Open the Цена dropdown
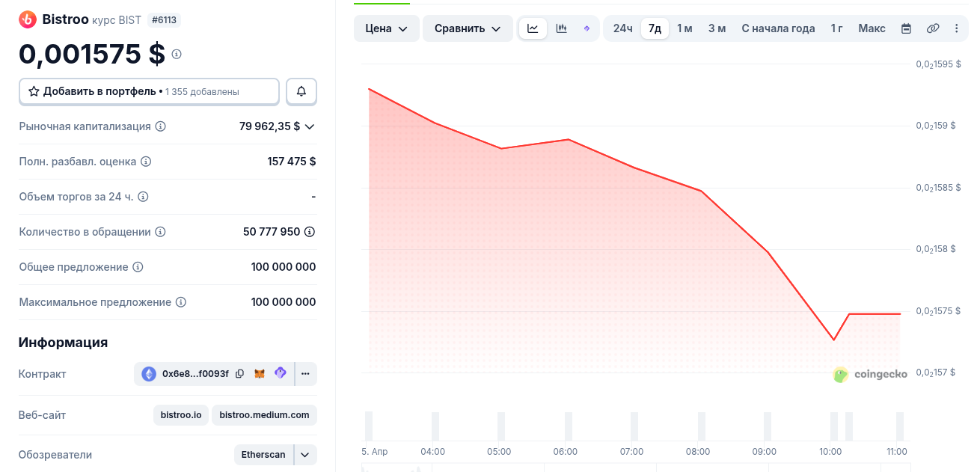Image resolution: width=980 pixels, height=472 pixels. pyautogui.click(x=387, y=28)
